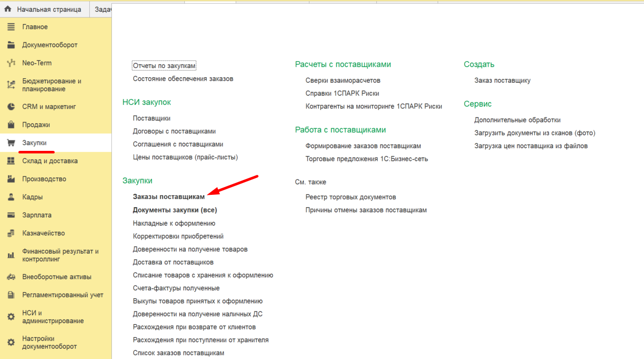Screen dimensions: 644x359
Task: Select the Закупки cart icon
Action: click(11, 143)
